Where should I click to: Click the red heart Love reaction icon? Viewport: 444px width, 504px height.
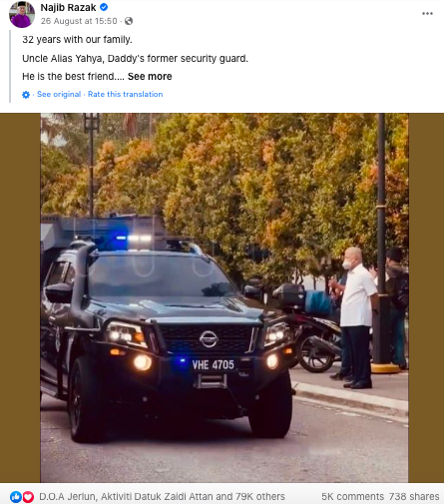click(28, 497)
